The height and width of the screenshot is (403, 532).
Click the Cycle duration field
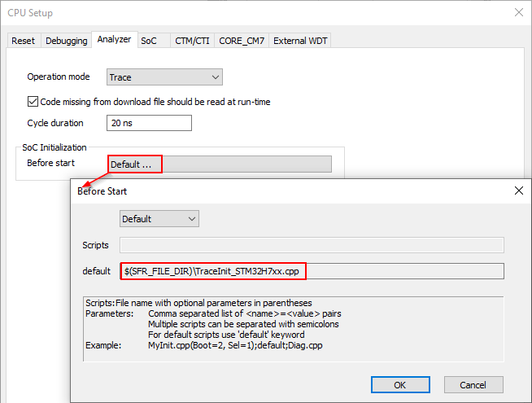149,123
